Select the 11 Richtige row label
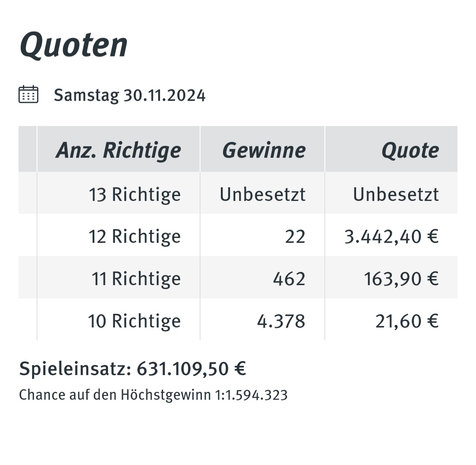The height and width of the screenshot is (465, 476). click(136, 279)
